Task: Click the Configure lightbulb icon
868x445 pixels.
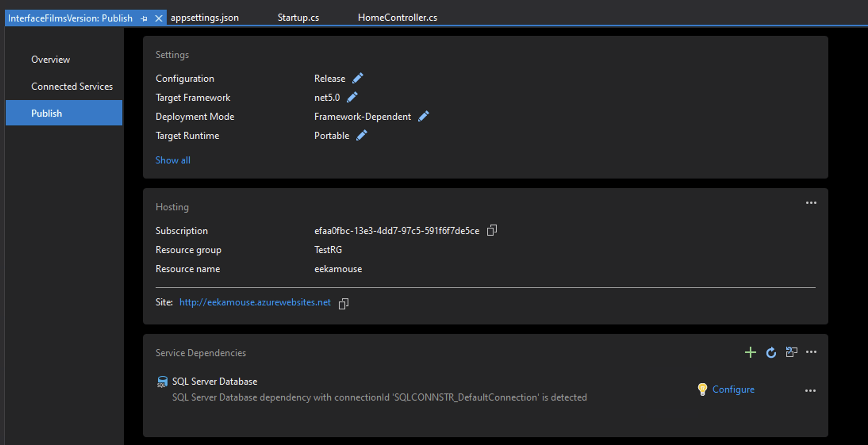Action: coord(703,389)
